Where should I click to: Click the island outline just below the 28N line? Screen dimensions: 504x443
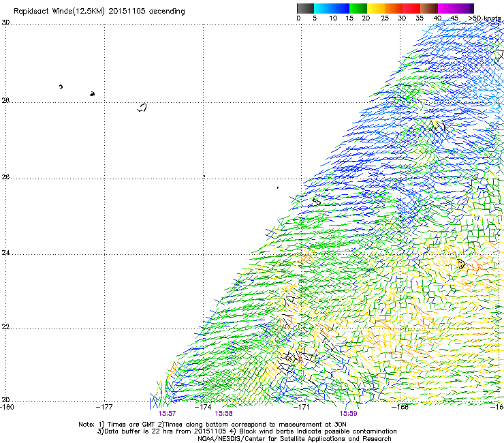pos(142,108)
